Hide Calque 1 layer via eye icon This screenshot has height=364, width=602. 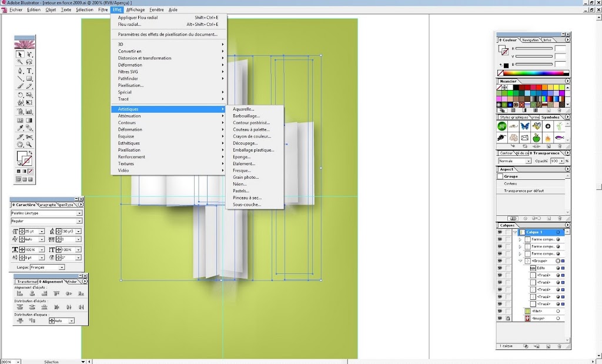500,232
